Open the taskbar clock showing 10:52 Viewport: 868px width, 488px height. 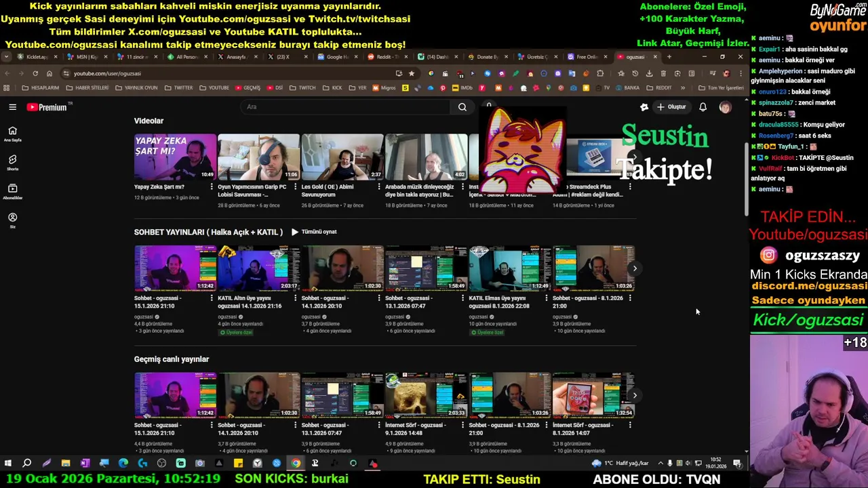click(716, 464)
